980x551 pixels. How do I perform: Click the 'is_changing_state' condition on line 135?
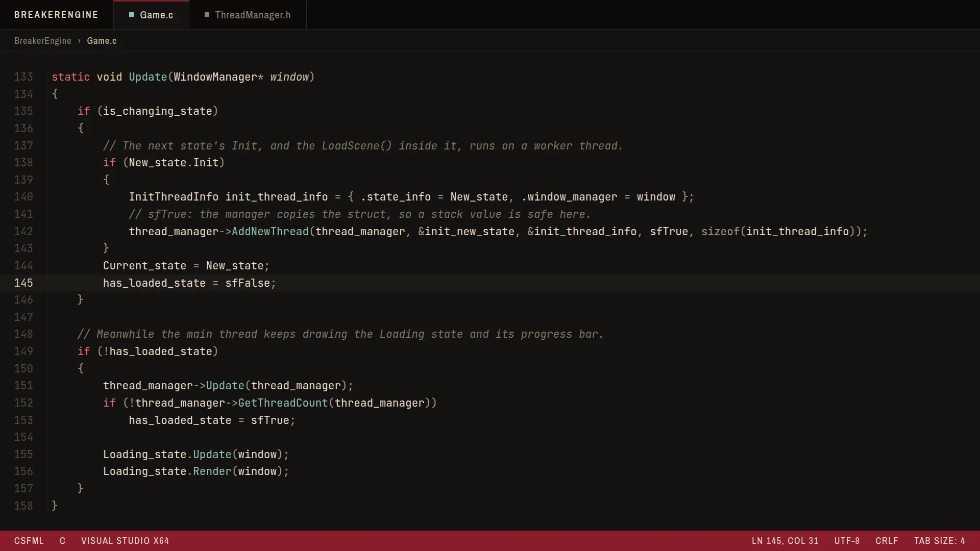(x=157, y=111)
